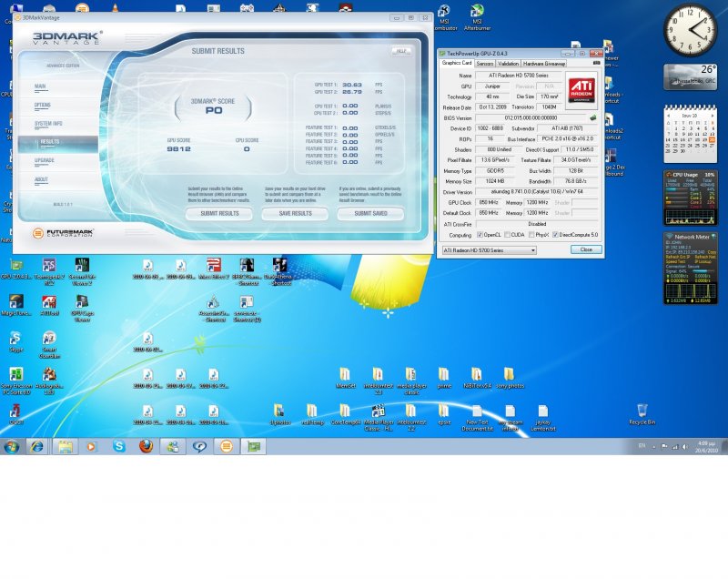
Task: Open Skype from the taskbar
Action: pyautogui.click(x=118, y=446)
